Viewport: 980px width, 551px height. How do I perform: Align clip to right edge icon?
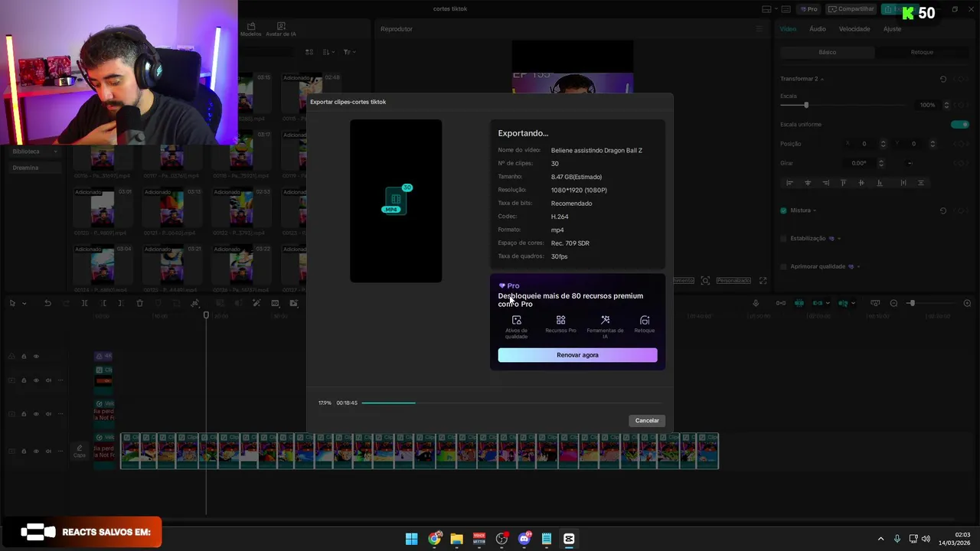825,183
